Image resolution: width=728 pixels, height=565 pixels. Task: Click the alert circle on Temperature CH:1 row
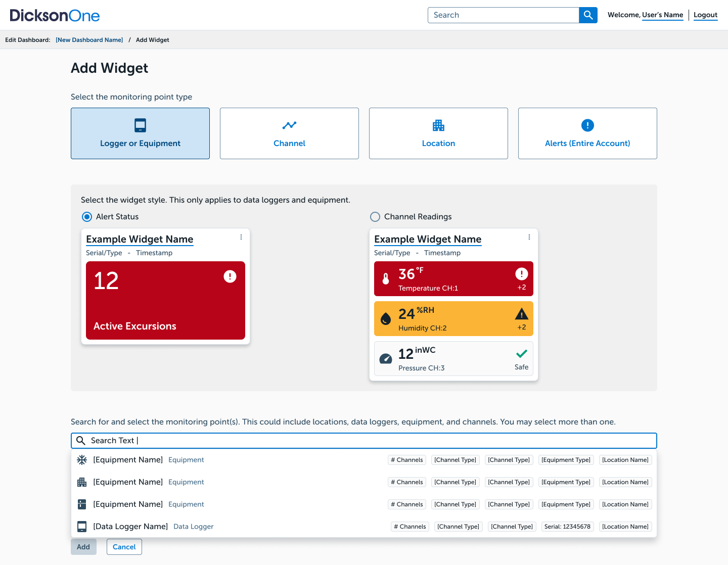522,274
